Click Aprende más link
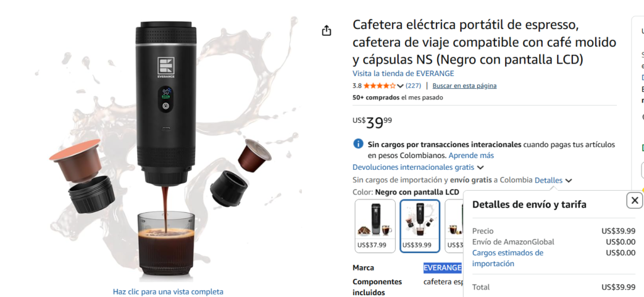The width and height of the screenshot is (644, 297). tap(471, 155)
